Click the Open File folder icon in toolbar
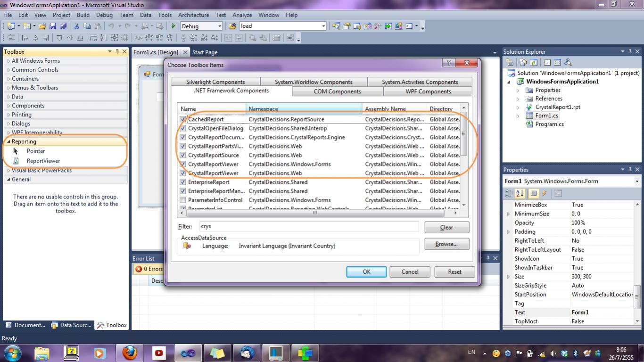 (x=42, y=26)
